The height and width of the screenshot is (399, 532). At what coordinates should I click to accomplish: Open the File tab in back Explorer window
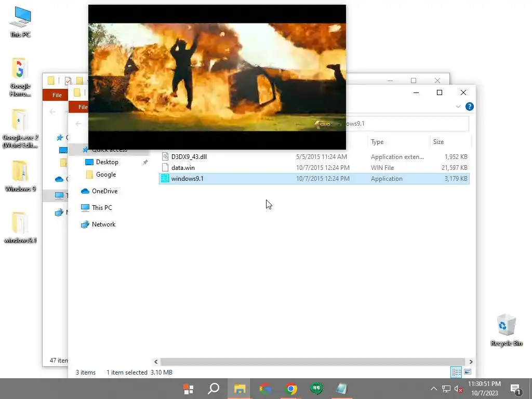click(55, 95)
